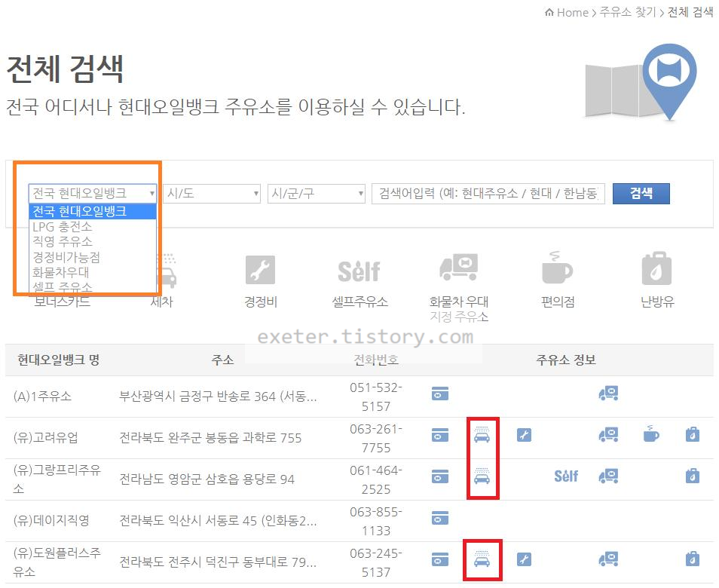Click phone number 063-855-1133
This screenshot has height=588, width=719.
pyautogui.click(x=376, y=521)
